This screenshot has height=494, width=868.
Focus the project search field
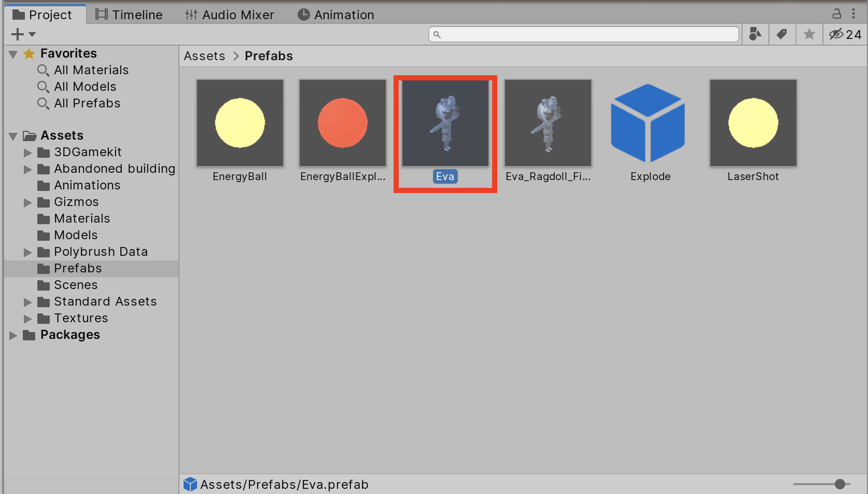point(584,34)
